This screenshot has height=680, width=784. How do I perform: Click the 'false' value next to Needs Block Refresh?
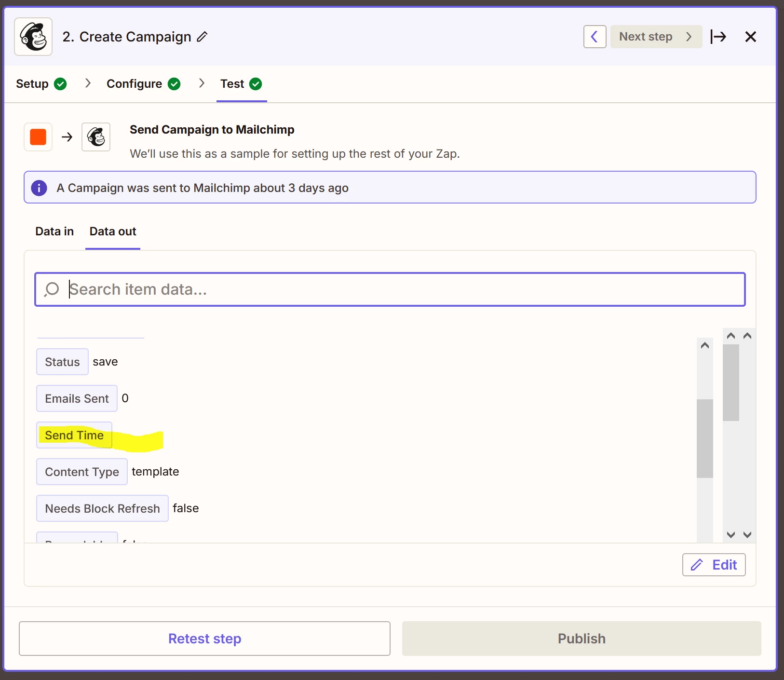coord(186,508)
